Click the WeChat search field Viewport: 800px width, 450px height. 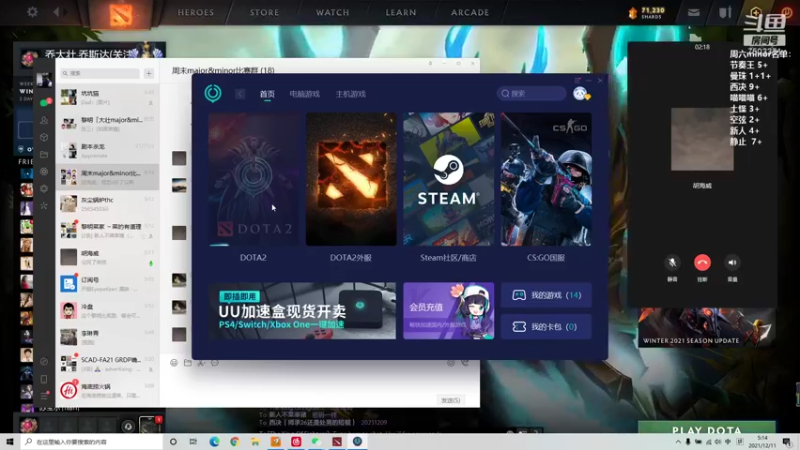100,73
